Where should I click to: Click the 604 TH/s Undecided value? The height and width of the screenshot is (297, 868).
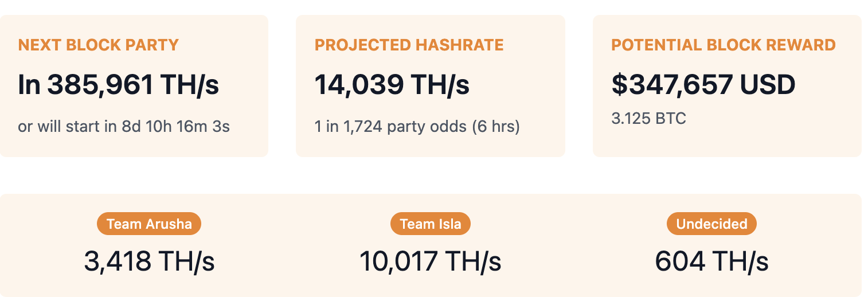[711, 261]
